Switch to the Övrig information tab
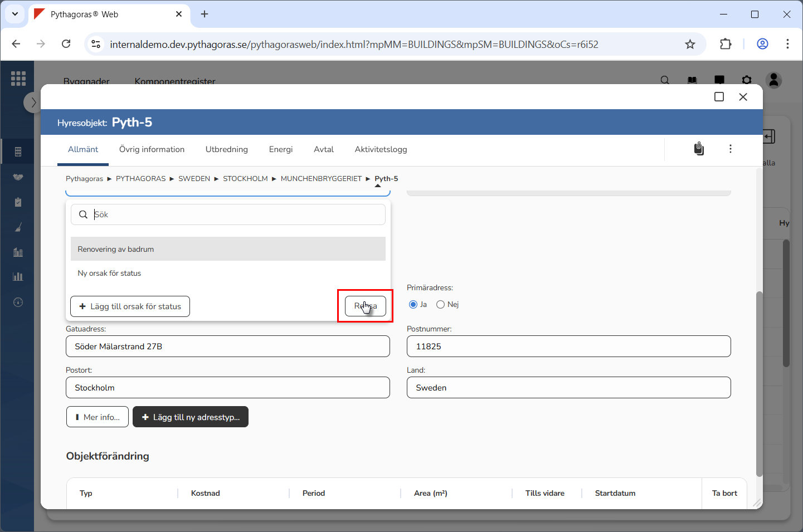The height and width of the screenshot is (532, 803). click(x=152, y=149)
